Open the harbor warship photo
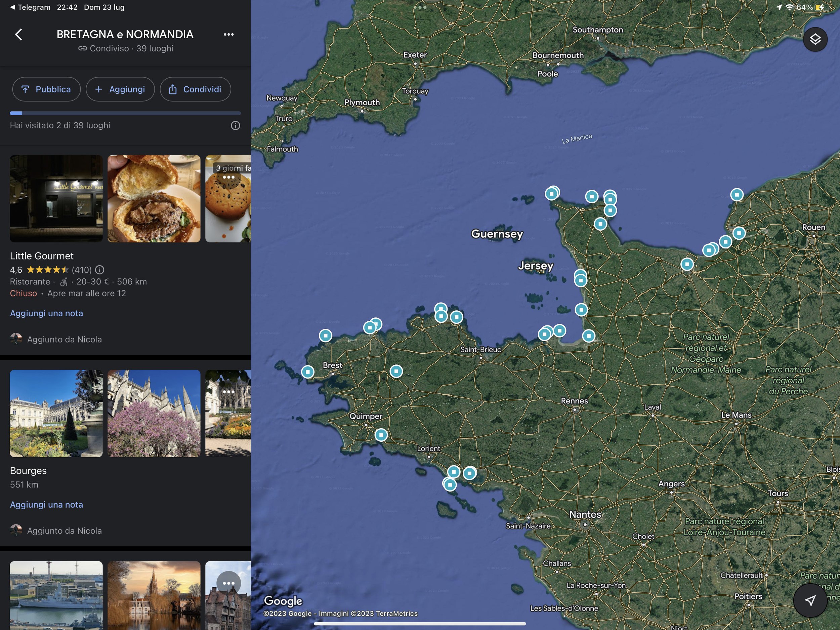 [56, 595]
